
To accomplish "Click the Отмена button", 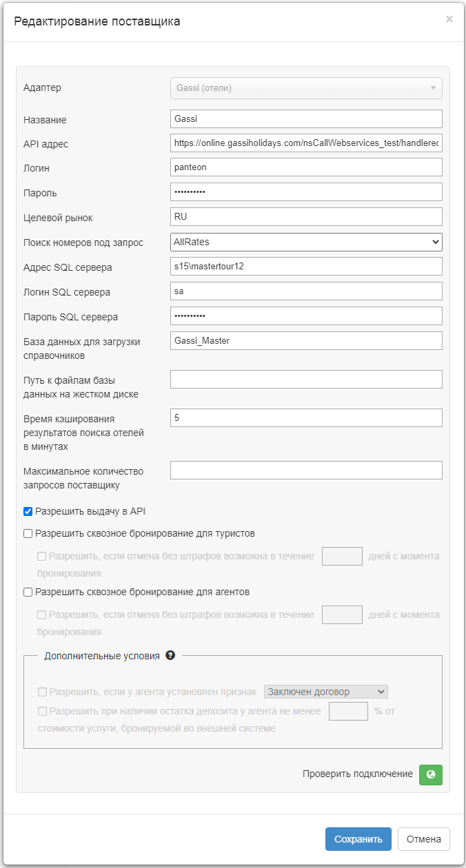I will (423, 839).
